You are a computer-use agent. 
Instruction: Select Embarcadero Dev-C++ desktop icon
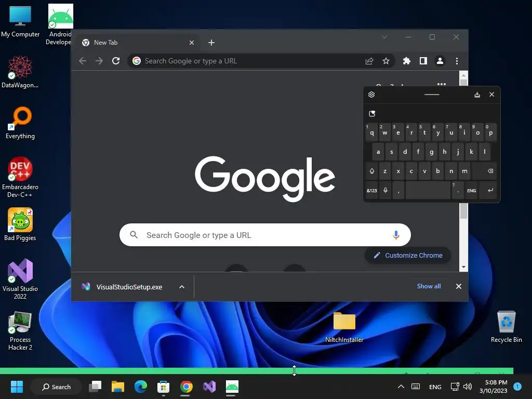coord(20,177)
